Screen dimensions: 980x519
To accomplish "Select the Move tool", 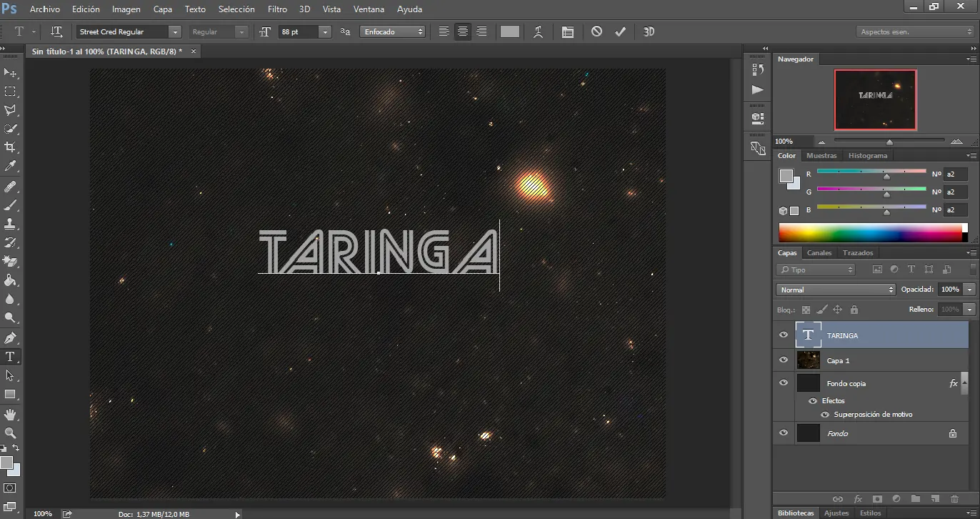I will tap(10, 73).
